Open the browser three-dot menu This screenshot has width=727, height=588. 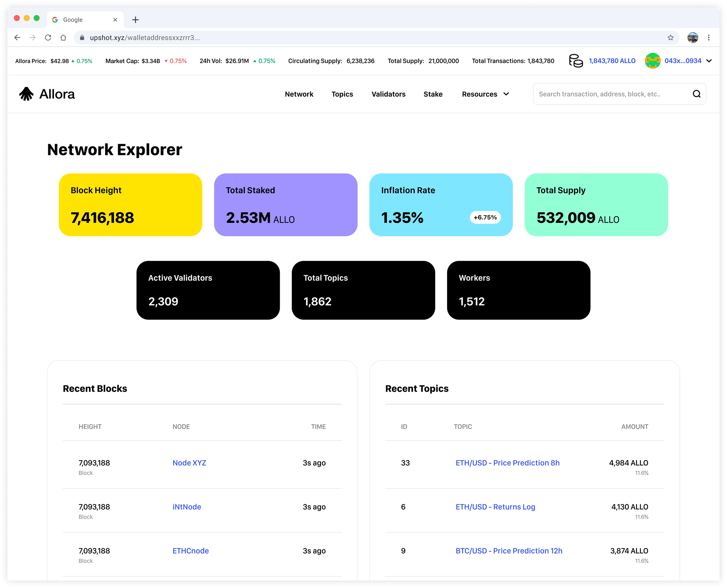click(x=709, y=38)
